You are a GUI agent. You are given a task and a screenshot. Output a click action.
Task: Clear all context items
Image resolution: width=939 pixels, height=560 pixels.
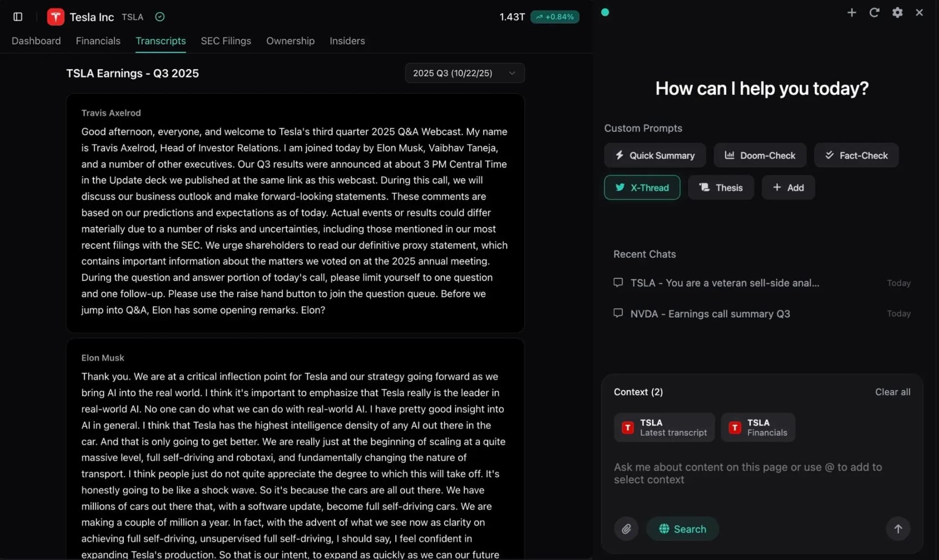(892, 392)
